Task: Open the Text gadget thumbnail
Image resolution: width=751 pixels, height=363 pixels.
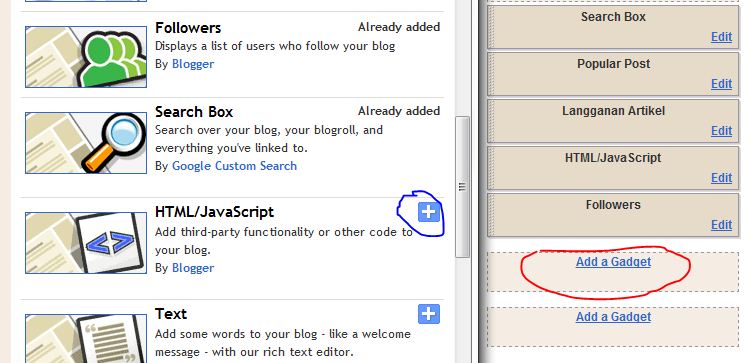Action: [86, 338]
